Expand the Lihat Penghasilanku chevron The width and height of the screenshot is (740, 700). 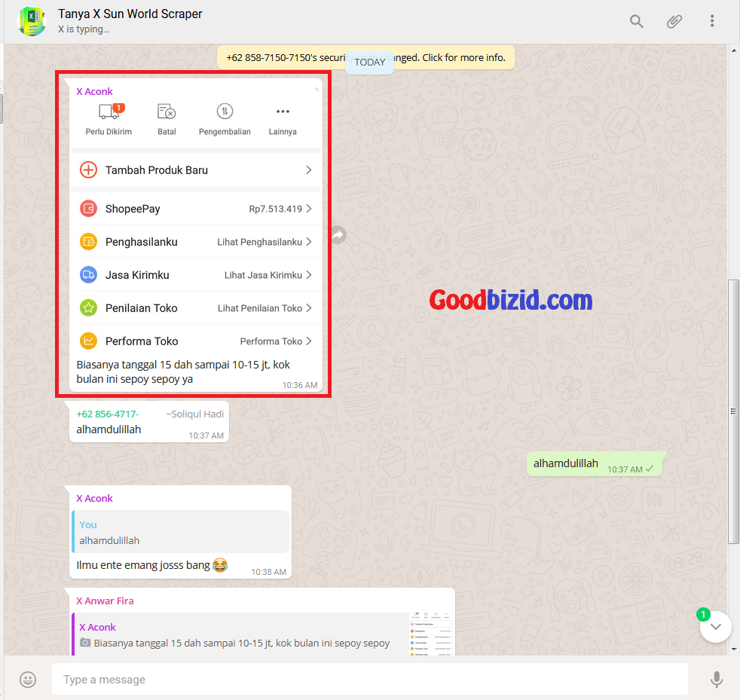[309, 242]
